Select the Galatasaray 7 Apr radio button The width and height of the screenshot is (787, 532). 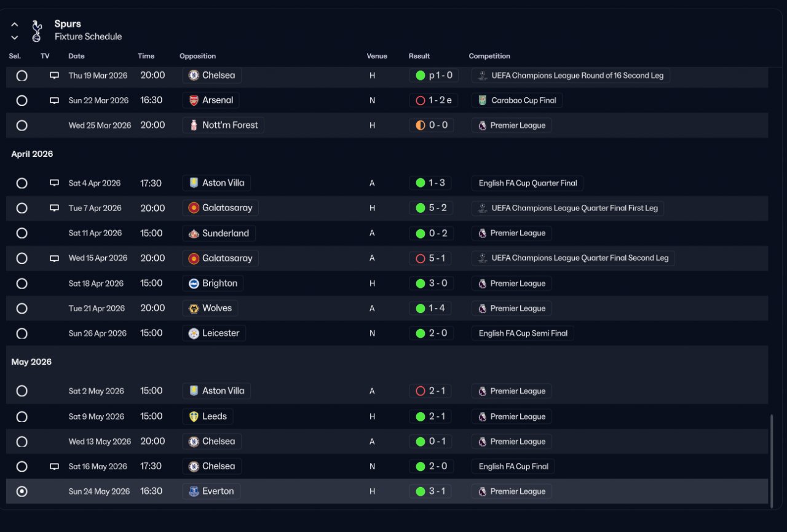[x=22, y=208]
